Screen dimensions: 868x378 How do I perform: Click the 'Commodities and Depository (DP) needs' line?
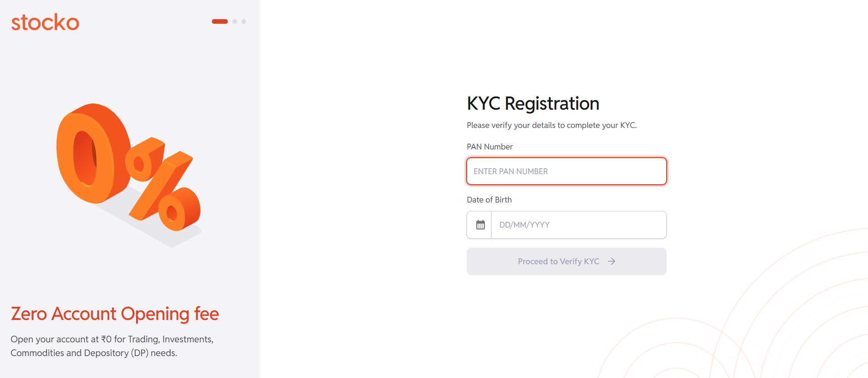click(x=94, y=353)
